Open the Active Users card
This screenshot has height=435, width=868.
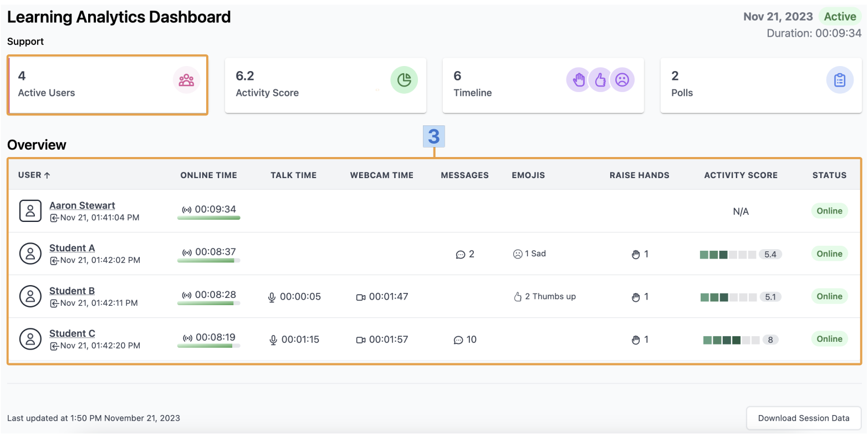pyautogui.click(x=108, y=84)
